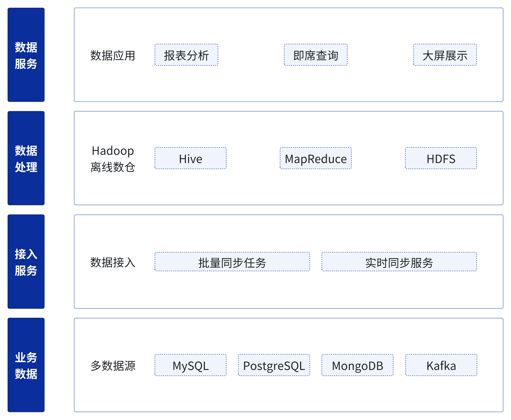Select the MapReduce component box
Image resolution: width=511 pixels, height=420 pixels.
pos(316,158)
